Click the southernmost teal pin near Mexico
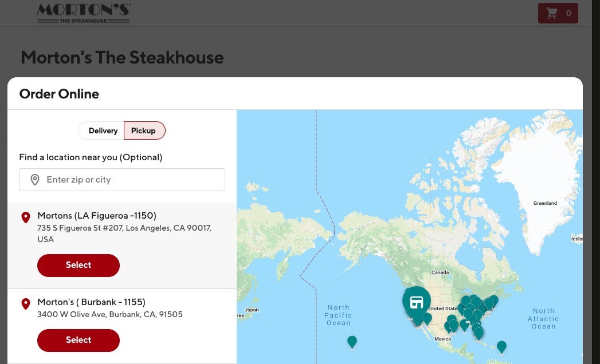The width and height of the screenshot is (600, 364). tap(501, 347)
